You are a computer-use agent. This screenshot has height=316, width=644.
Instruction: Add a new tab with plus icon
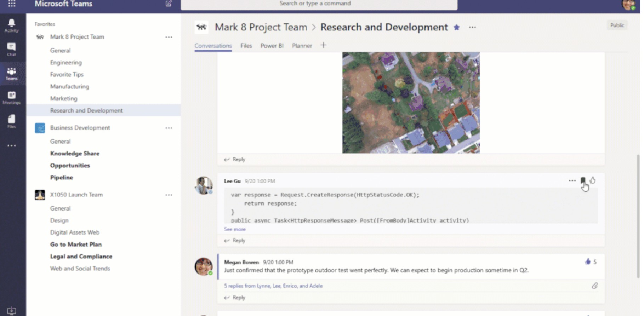pos(323,45)
